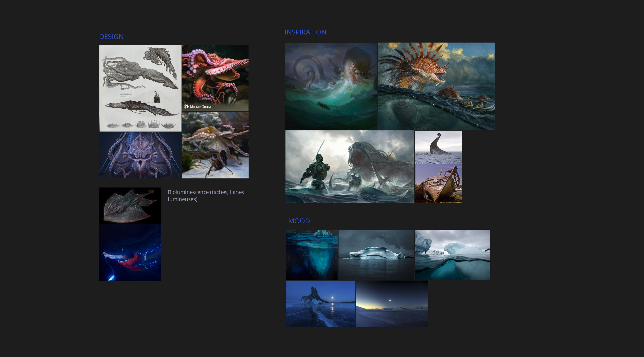The image size is (644, 357).
Task: Select the viking ship prow in ice image
Action: pos(438,147)
